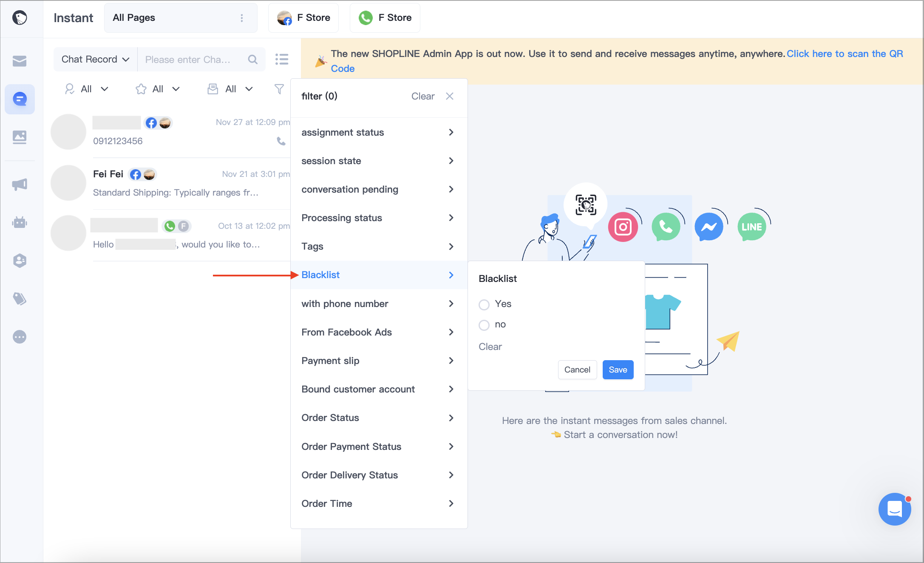
Task: Open the Order Payment Status filter
Action: click(x=379, y=446)
